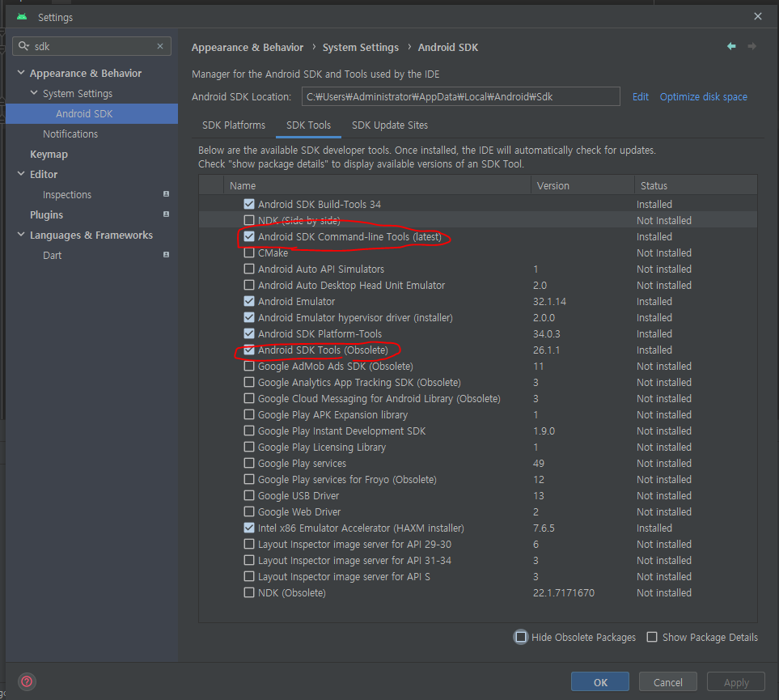This screenshot has width=779, height=700.
Task: Select Google Web Driver row name
Action: pos(299,511)
